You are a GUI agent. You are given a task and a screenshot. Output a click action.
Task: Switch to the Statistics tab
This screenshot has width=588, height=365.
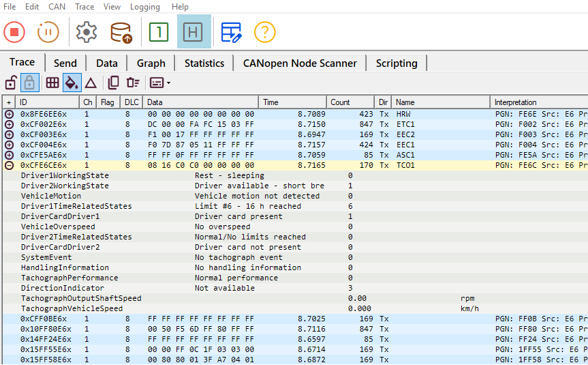click(x=204, y=63)
